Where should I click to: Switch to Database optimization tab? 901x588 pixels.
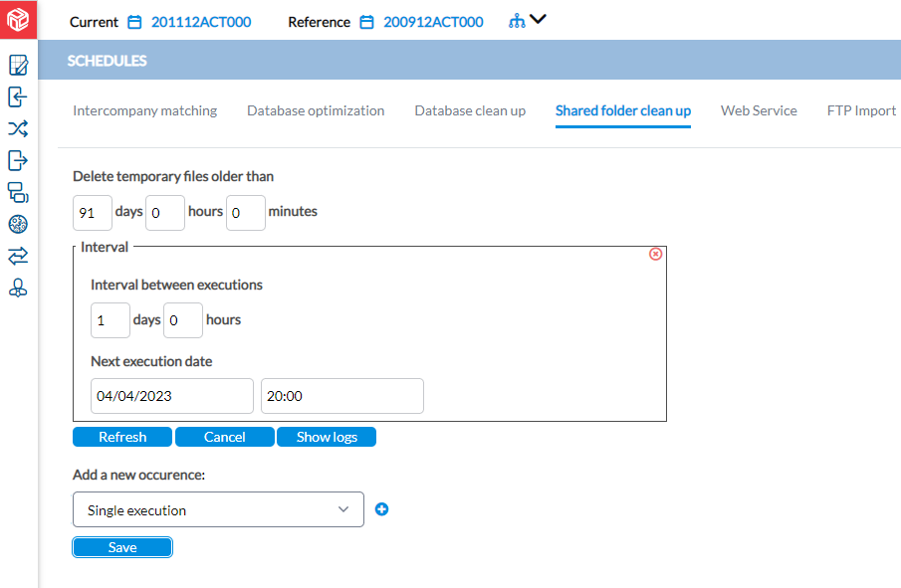tap(316, 110)
